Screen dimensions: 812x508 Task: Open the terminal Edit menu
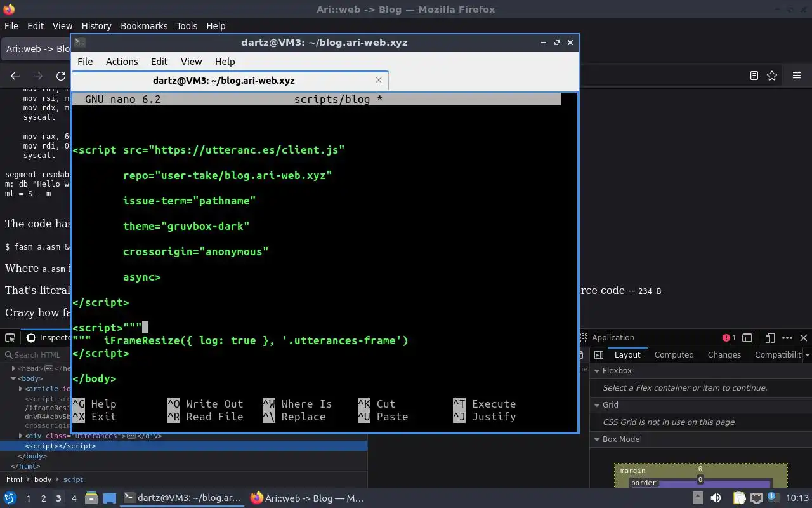[159, 62]
